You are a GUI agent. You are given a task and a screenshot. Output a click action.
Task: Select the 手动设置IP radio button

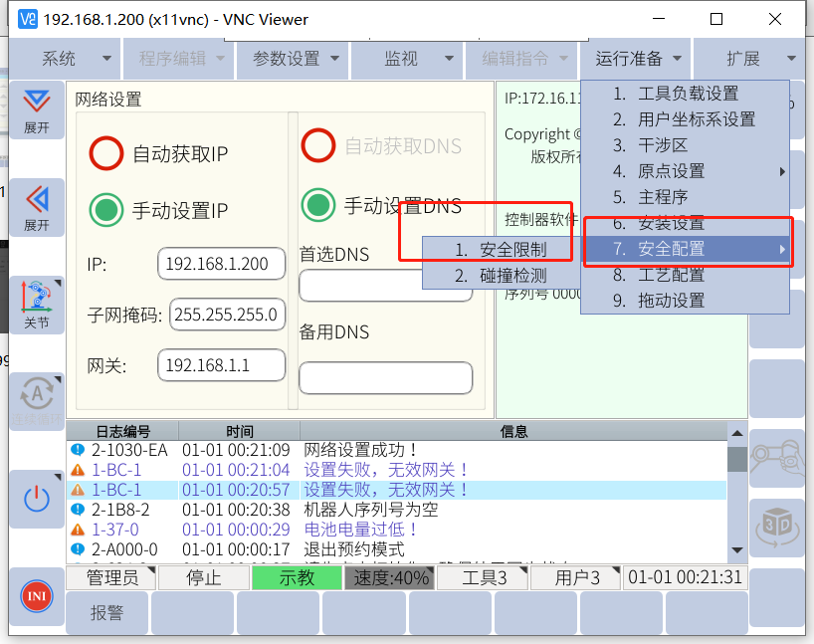coord(105,210)
